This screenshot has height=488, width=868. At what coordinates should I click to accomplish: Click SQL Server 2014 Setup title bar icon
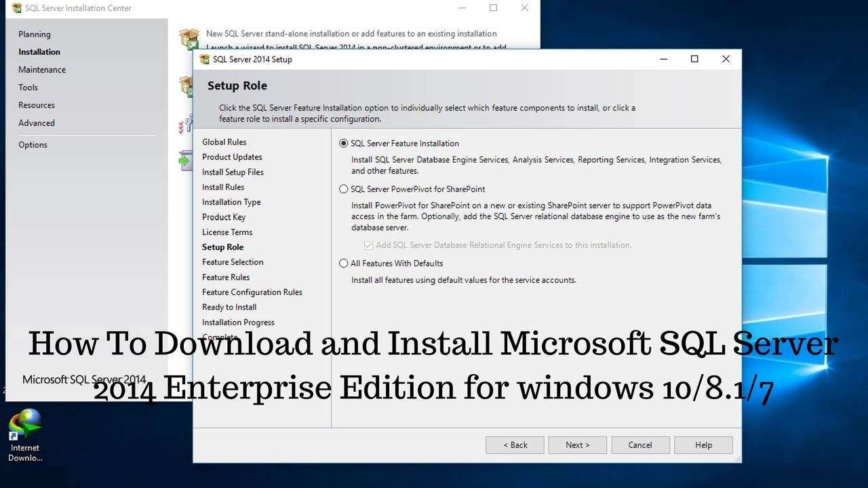(204, 59)
